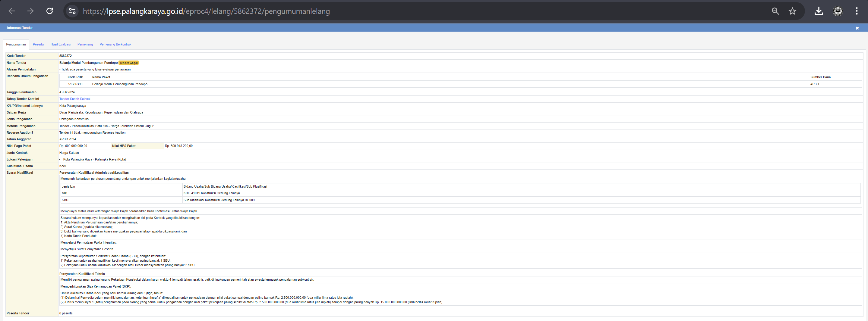Viewport: 868px width, 321px height.
Task: Select the Pengumuman tab
Action: tap(16, 44)
